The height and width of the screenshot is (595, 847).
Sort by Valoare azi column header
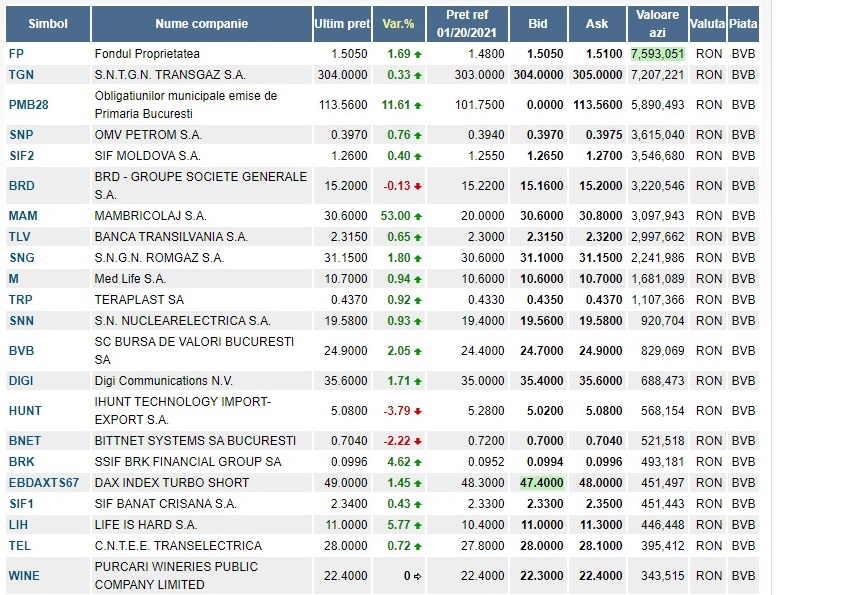pyautogui.click(x=657, y=24)
